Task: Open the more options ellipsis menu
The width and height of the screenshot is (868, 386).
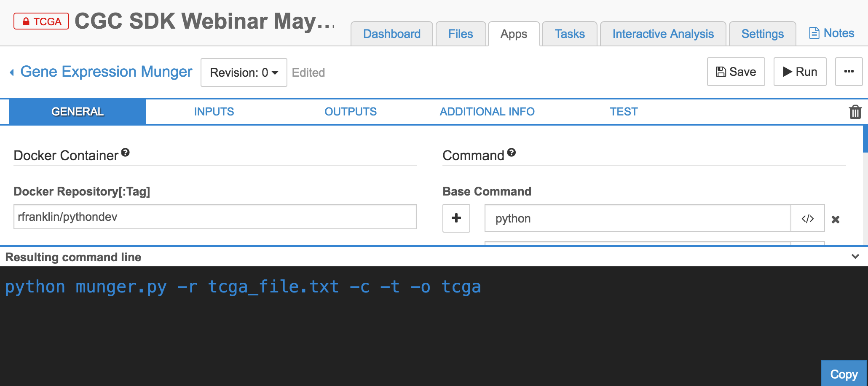Action: tap(849, 72)
